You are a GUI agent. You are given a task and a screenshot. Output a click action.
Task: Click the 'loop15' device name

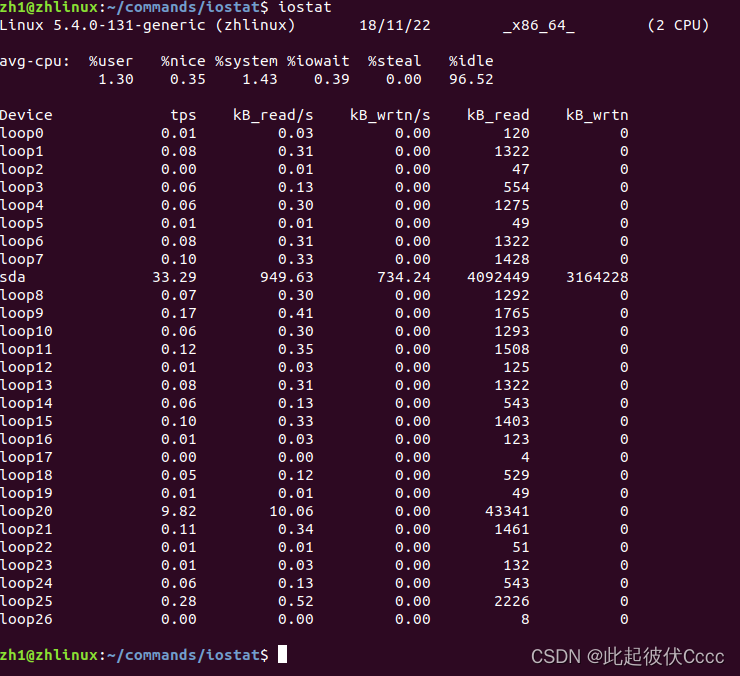pos(26,421)
